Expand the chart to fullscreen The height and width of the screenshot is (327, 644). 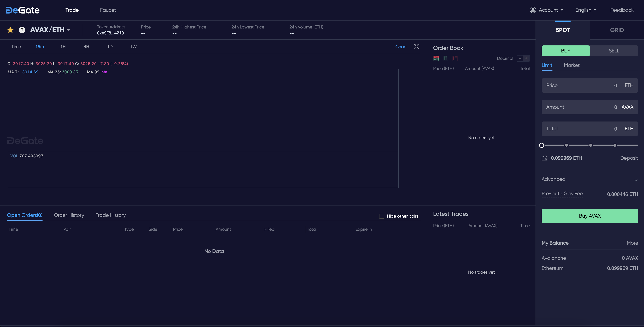pos(416,47)
